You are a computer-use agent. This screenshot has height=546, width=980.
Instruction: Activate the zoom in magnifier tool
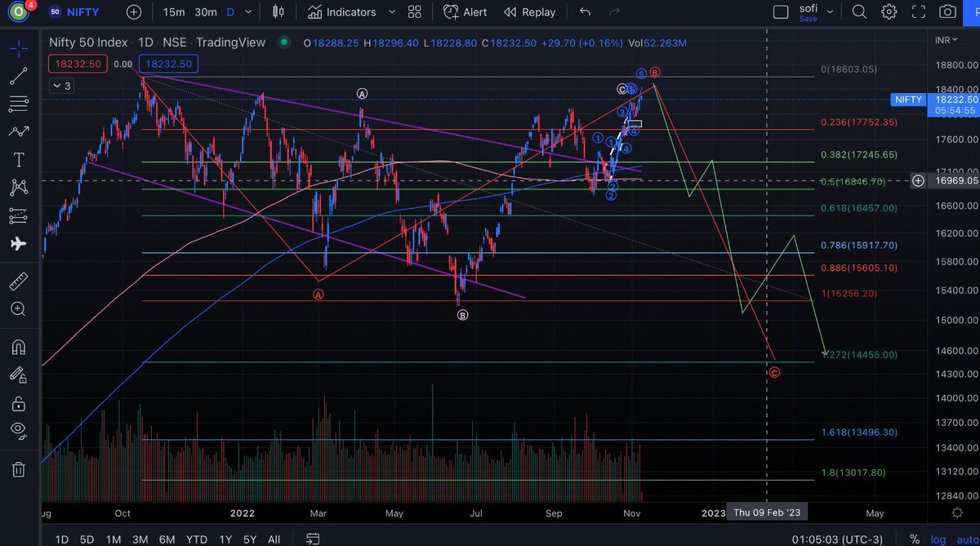18,309
